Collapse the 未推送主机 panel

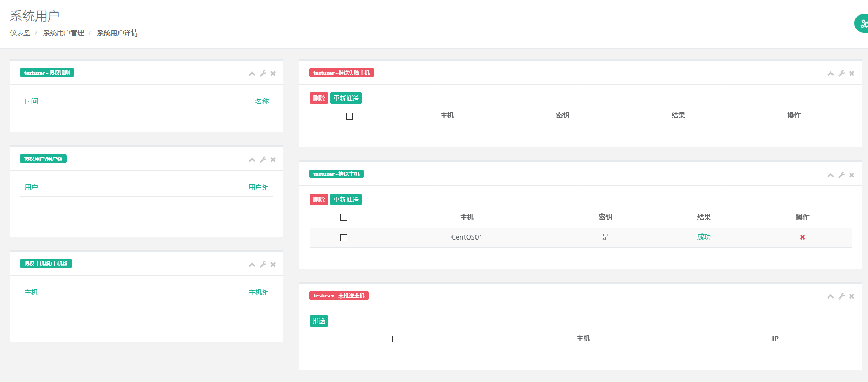(x=830, y=296)
